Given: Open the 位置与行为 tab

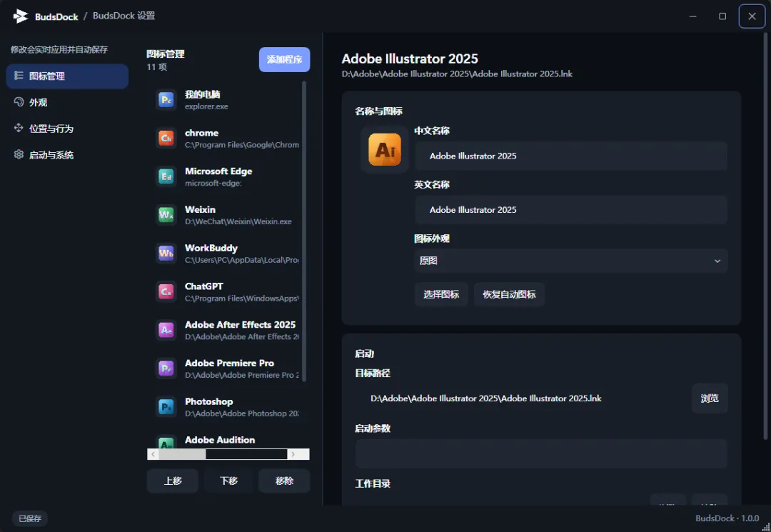Looking at the screenshot, I should (67, 129).
